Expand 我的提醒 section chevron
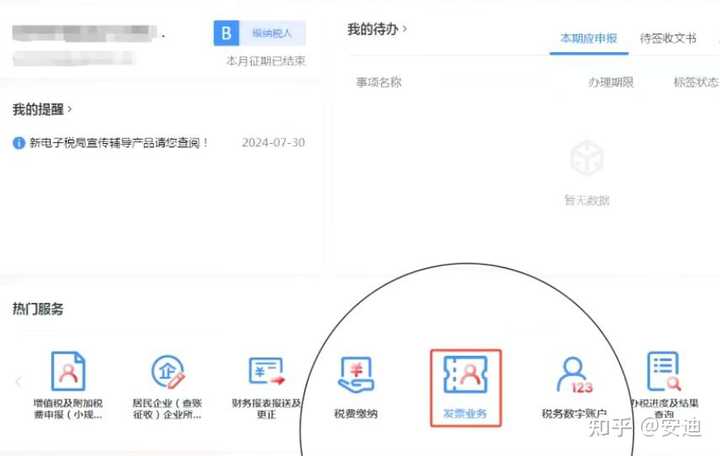Image resolution: width=720 pixels, height=456 pixels. pyautogui.click(x=70, y=109)
